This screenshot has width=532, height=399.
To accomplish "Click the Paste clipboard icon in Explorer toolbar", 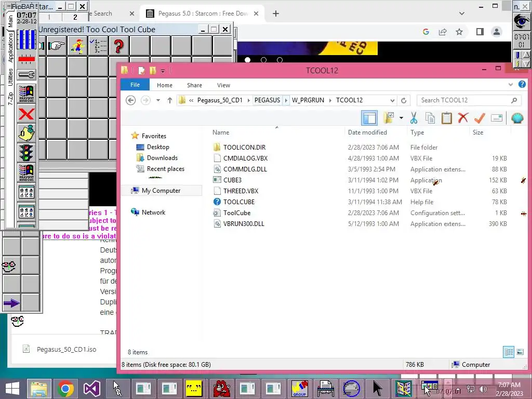I will pyautogui.click(x=446, y=118).
